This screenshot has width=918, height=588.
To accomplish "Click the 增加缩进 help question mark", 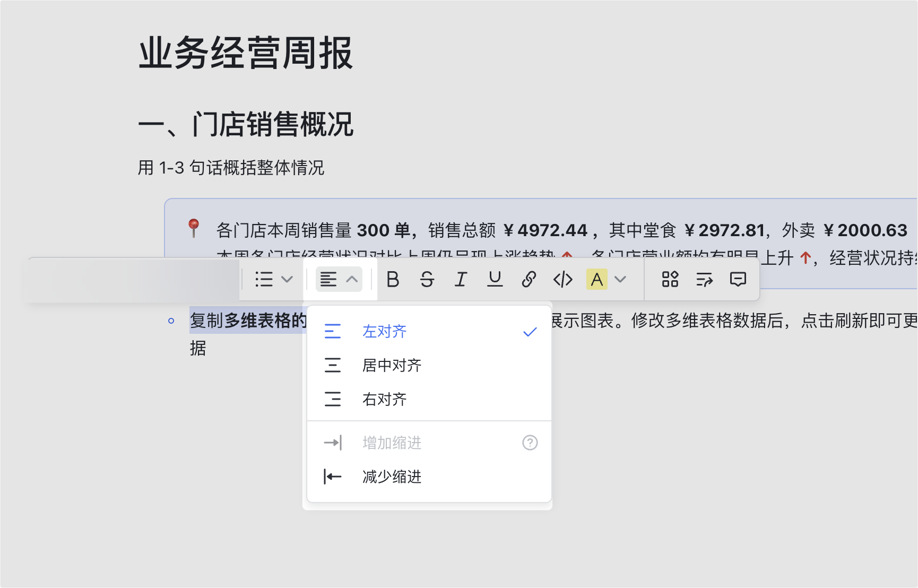I will click(x=529, y=443).
